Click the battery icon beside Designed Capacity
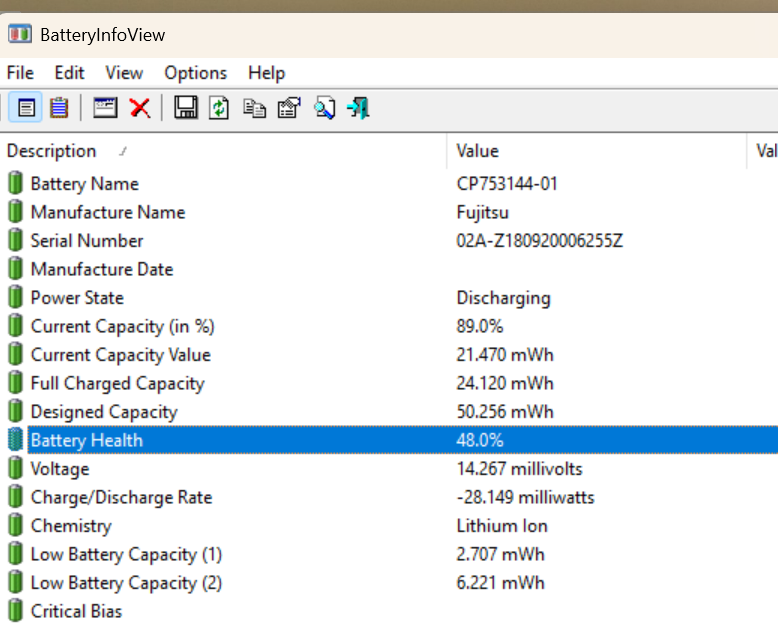778x625 pixels. [15, 411]
